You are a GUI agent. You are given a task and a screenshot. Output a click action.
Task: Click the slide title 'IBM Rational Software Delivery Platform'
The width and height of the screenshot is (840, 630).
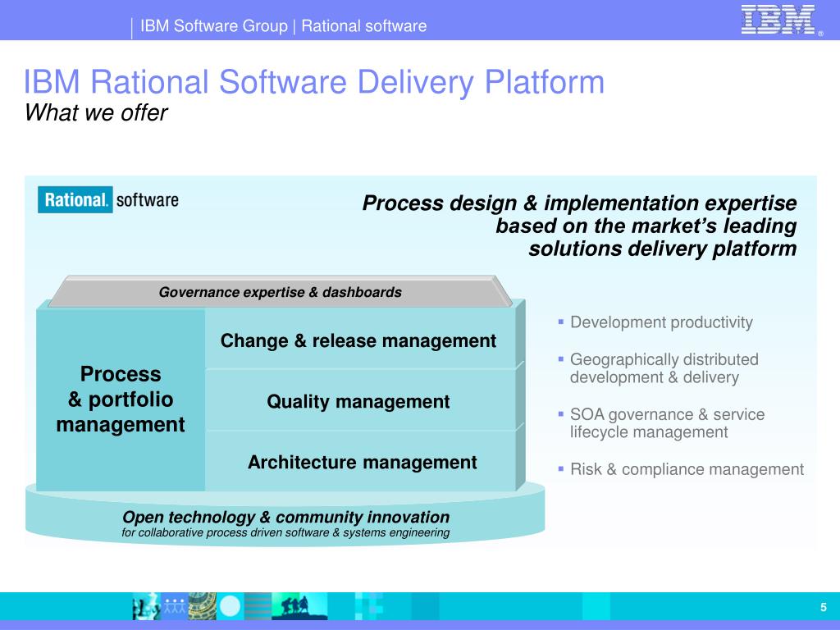pyautogui.click(x=314, y=82)
